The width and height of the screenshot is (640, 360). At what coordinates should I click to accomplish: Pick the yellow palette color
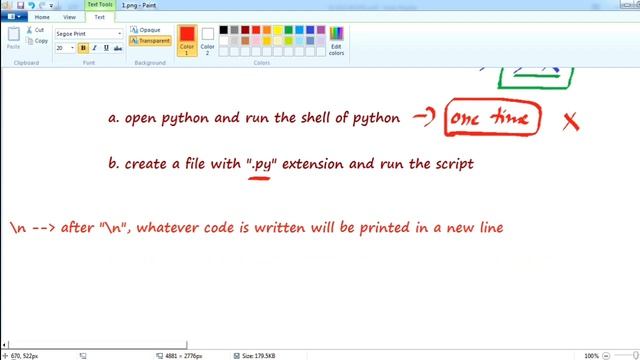[x=278, y=30]
